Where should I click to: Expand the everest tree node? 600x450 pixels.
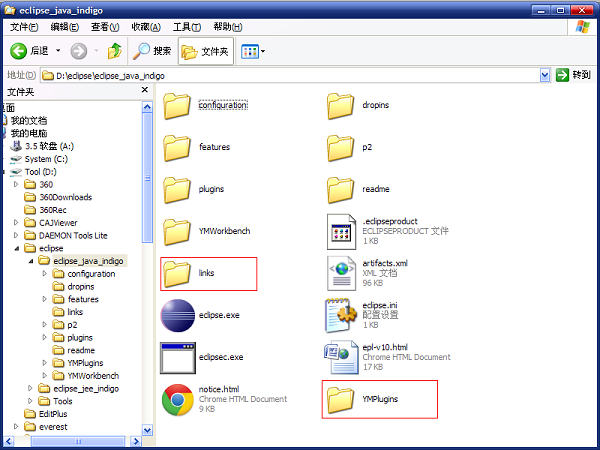(x=16, y=426)
